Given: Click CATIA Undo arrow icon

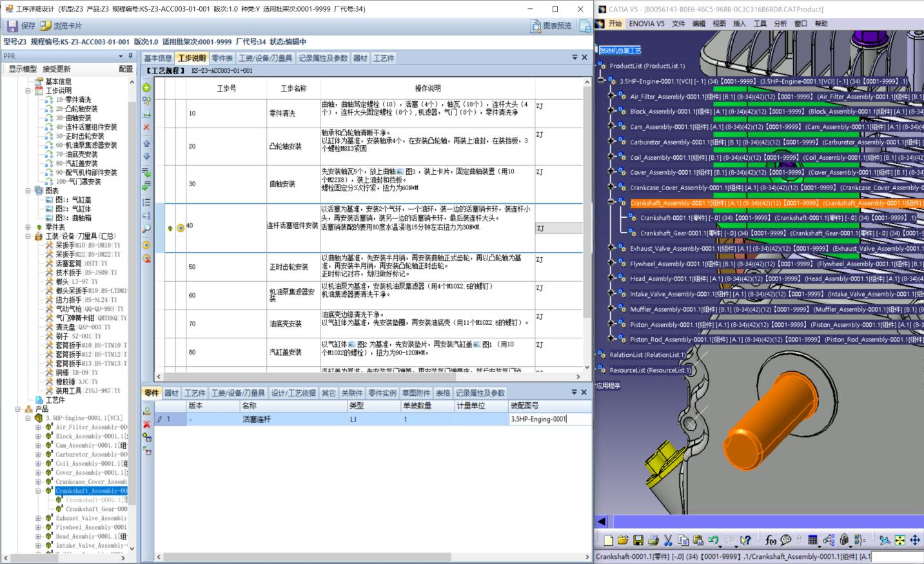Looking at the screenshot, I should [713, 540].
